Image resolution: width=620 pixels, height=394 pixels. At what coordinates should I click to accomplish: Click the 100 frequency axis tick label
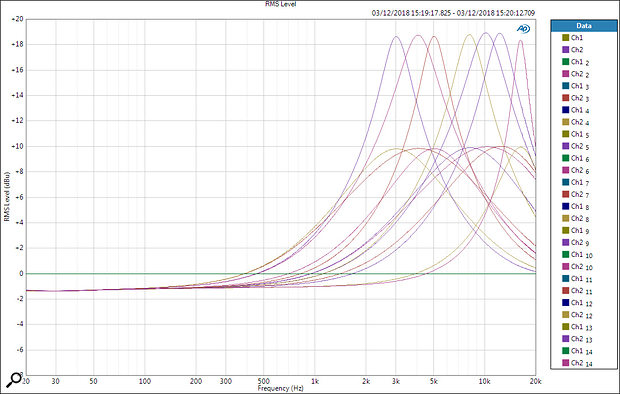pos(145,382)
